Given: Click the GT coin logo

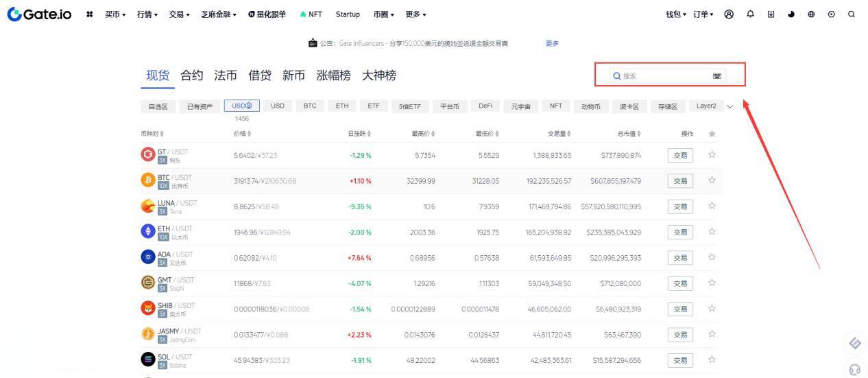Looking at the screenshot, I should click(x=147, y=154).
